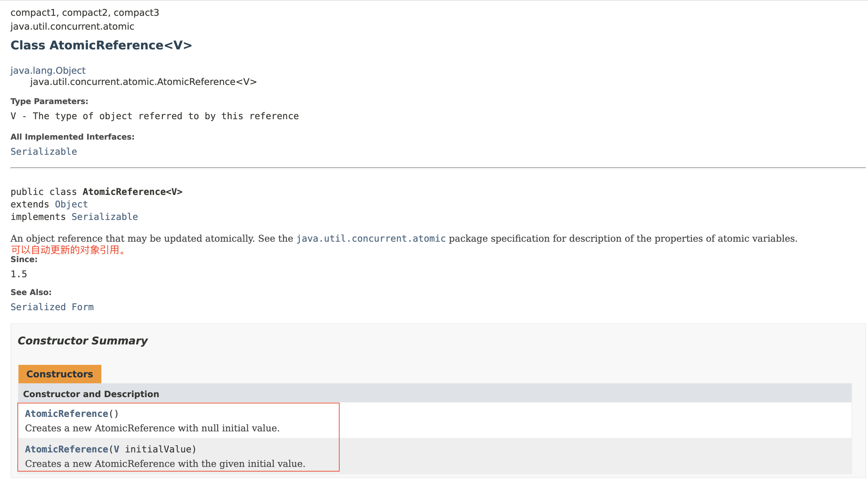This screenshot has width=868, height=488.
Task: Click the 'public class AtomicReference<V>' declaration
Action: tap(96, 192)
